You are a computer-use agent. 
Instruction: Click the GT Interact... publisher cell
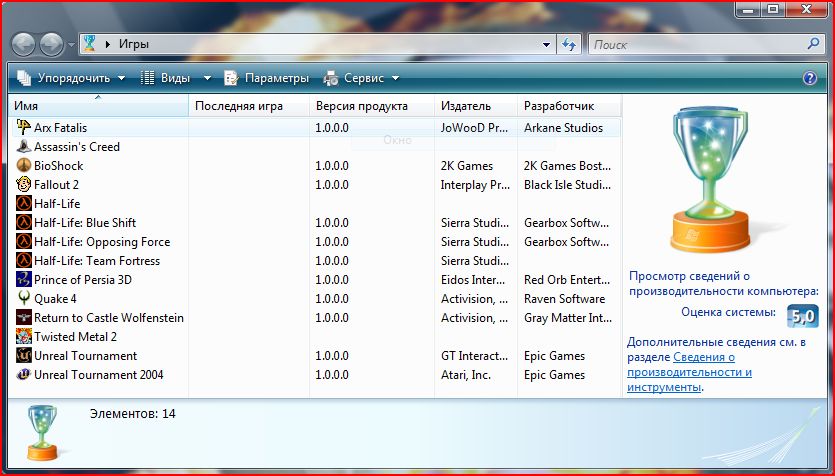click(x=474, y=356)
